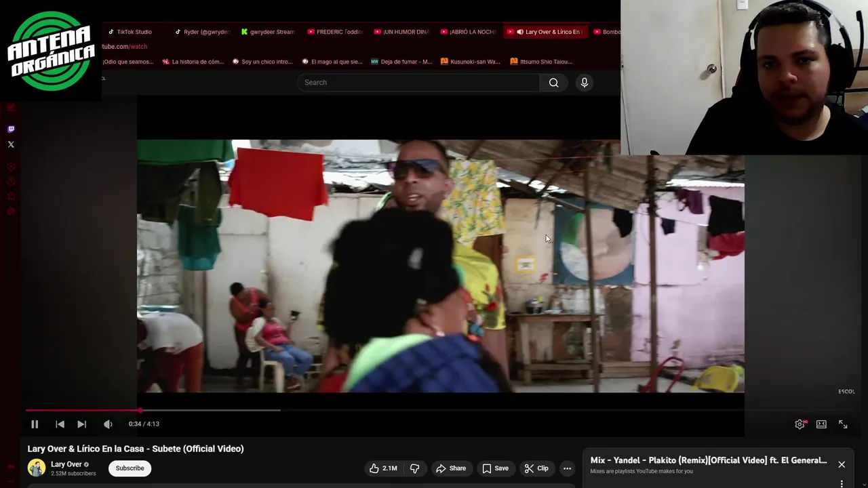Switch player to theater mode
Image resolution: width=868 pixels, height=488 pixels.
coord(821,424)
